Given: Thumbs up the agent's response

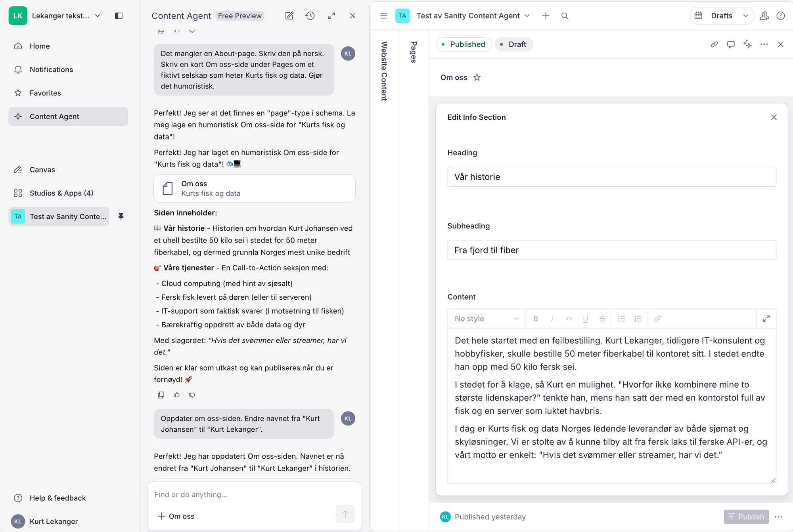Looking at the screenshot, I should click(176, 395).
